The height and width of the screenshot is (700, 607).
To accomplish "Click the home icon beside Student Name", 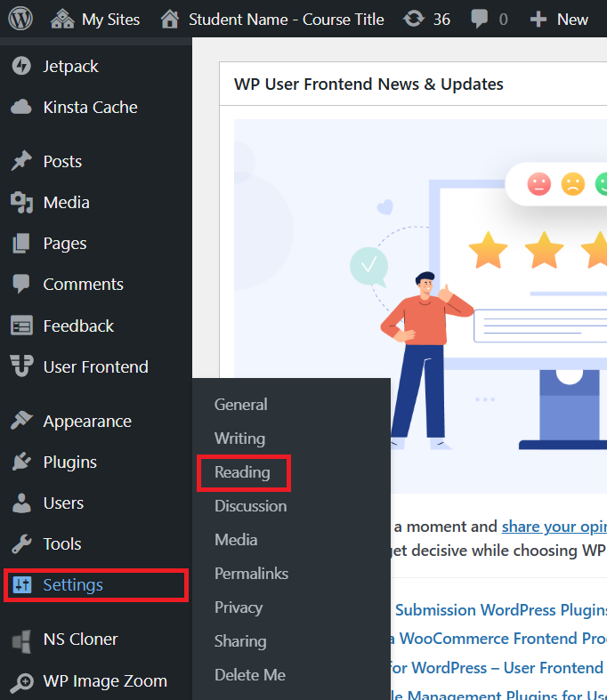I will click(170, 20).
